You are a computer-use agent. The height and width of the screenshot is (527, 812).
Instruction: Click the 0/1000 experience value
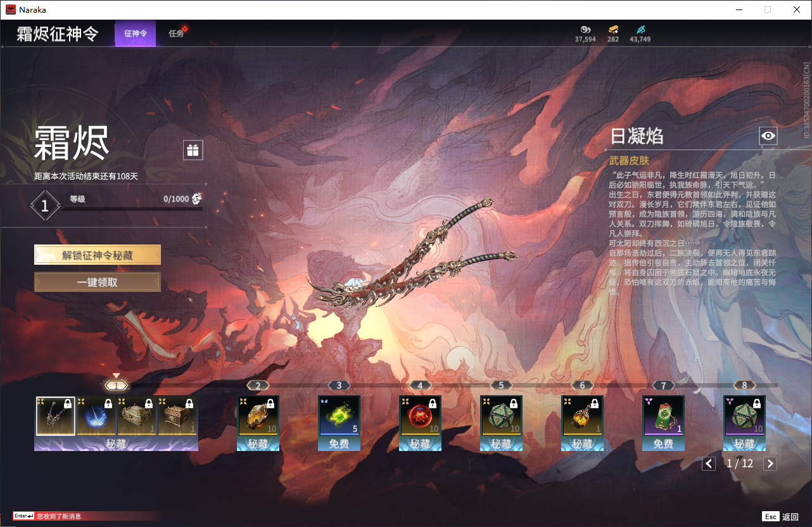176,199
